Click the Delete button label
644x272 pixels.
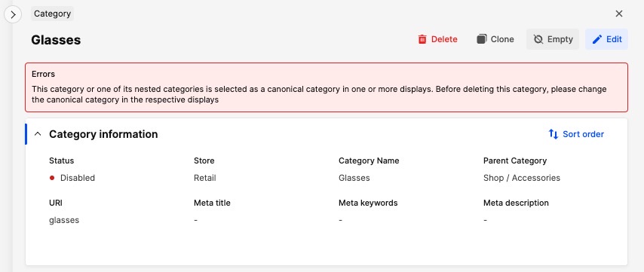click(444, 39)
